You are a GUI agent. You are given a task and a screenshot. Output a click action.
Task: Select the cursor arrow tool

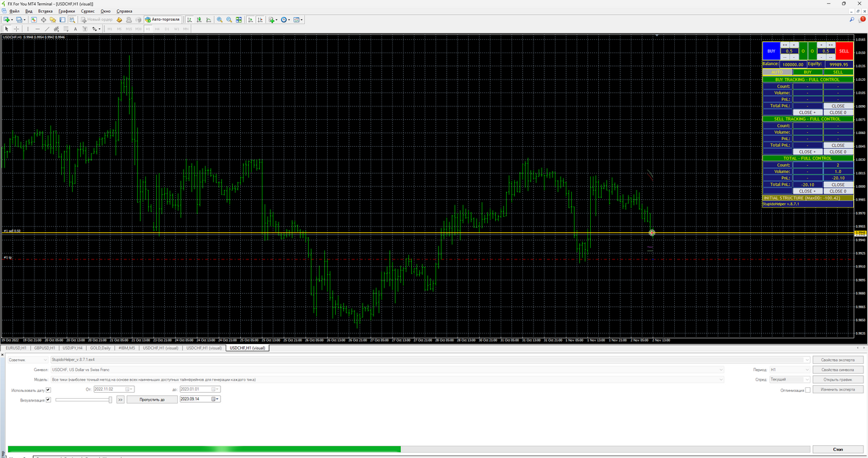point(7,29)
